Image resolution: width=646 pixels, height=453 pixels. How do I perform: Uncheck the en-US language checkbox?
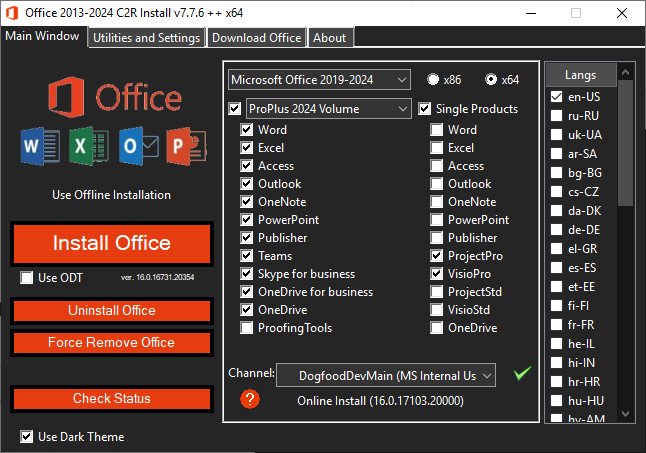pos(557,97)
